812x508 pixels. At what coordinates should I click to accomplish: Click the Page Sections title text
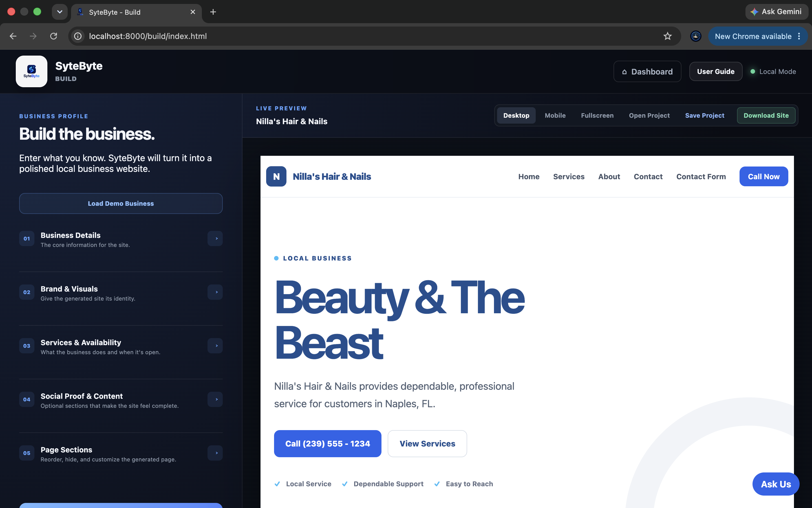(67, 450)
